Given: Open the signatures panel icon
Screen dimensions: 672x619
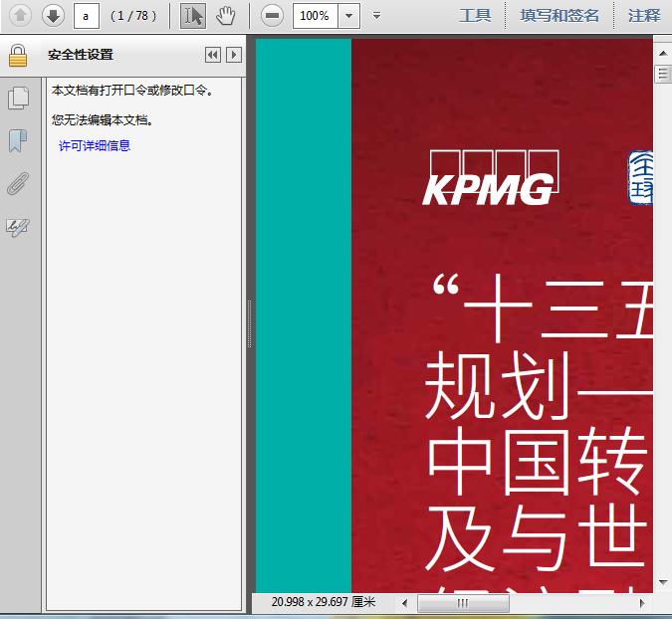Looking at the screenshot, I should [x=18, y=227].
